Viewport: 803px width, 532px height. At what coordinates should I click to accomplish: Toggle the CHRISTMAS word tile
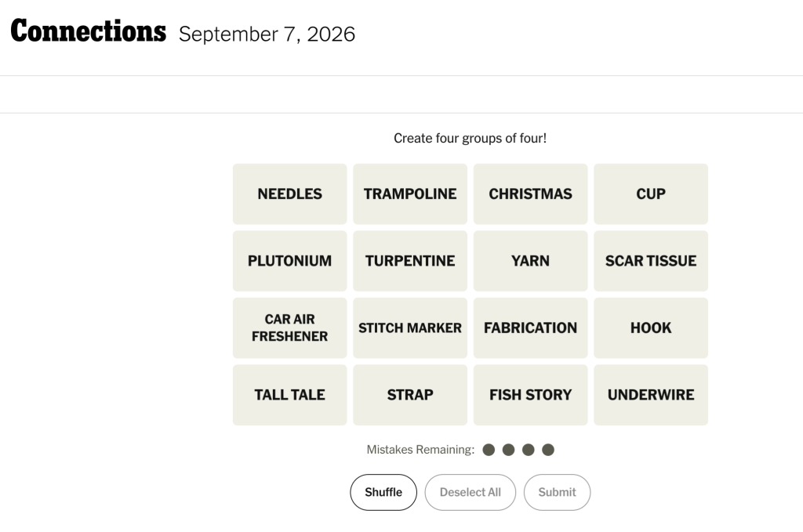(x=531, y=194)
